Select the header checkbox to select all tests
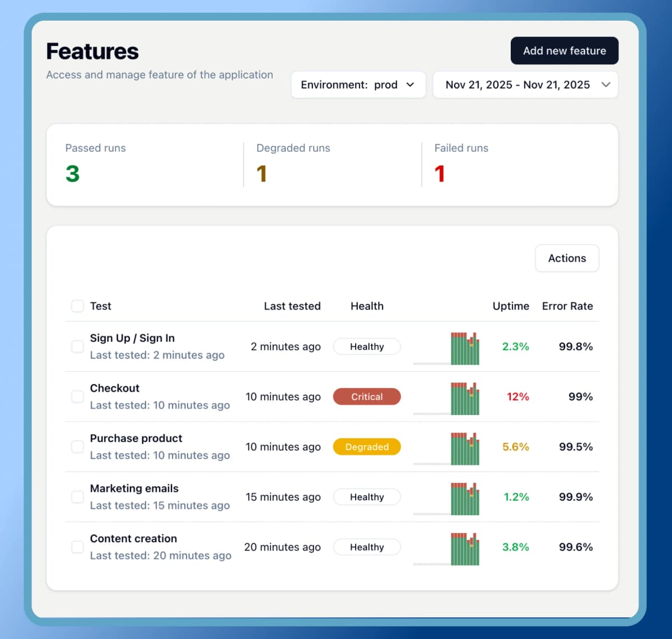The width and height of the screenshot is (672, 639). (77, 306)
